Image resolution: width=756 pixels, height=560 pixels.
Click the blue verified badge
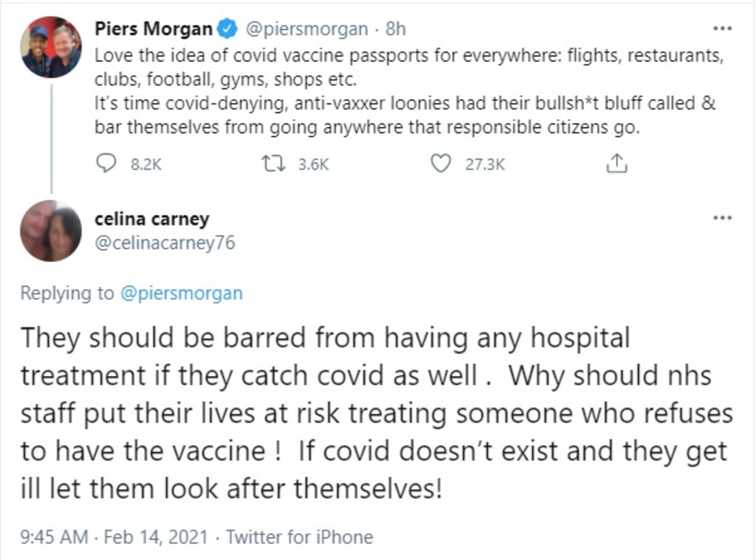coord(229,30)
